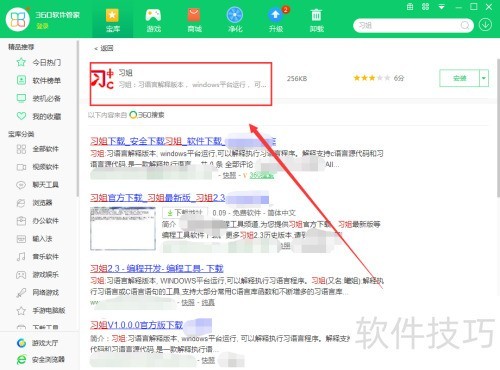This screenshot has height=370, width=500.
Task: Click the 256KB file size text
Action: point(297,79)
